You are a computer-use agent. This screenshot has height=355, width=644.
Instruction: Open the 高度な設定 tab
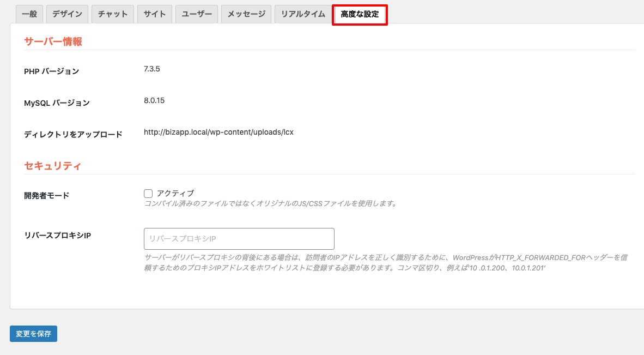click(360, 14)
